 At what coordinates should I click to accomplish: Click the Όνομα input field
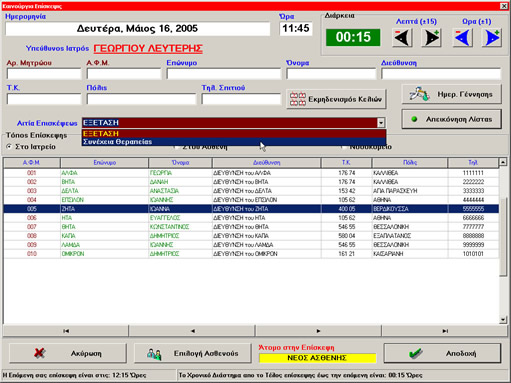coord(331,74)
